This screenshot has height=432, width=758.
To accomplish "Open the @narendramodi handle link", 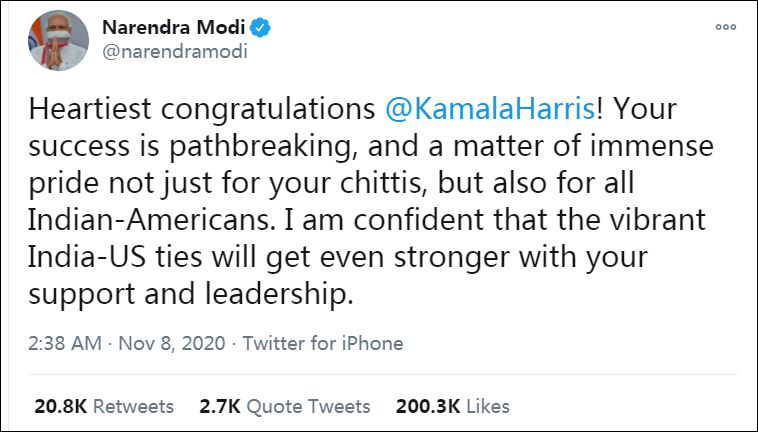I will click(175, 52).
